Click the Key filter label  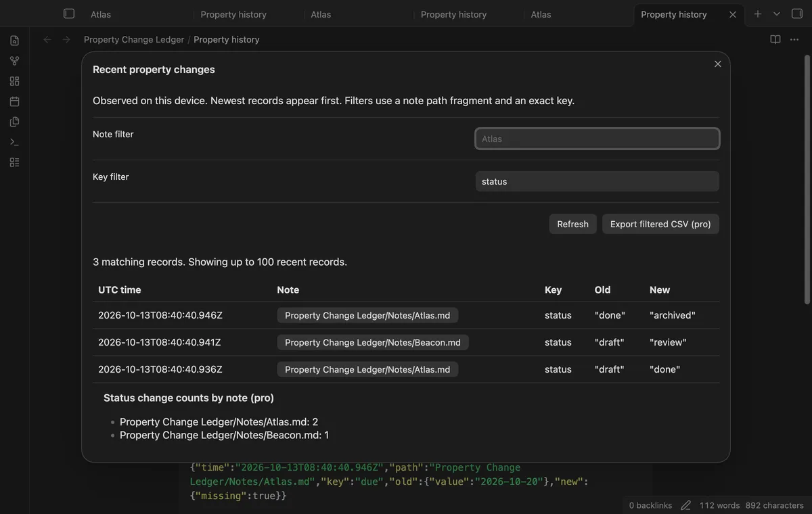tap(111, 177)
